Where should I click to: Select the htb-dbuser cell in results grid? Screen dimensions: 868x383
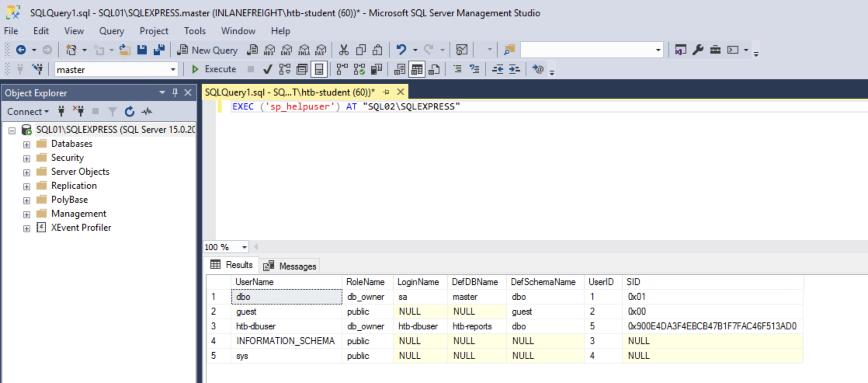click(x=256, y=326)
